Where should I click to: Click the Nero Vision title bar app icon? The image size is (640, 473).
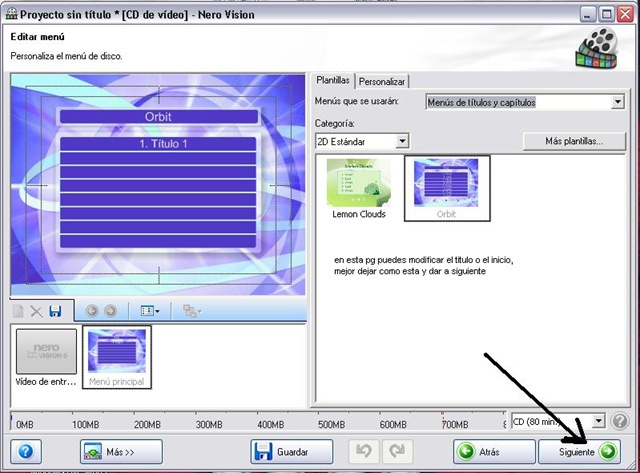coord(11,14)
